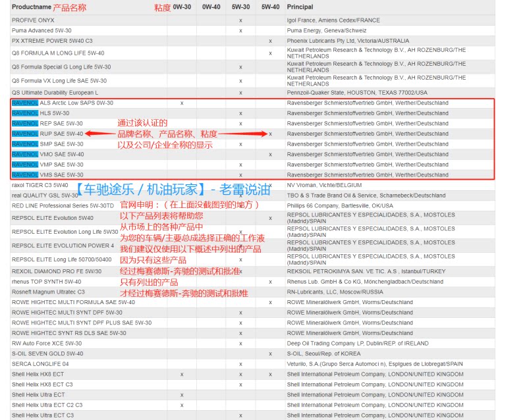Select rhenus TOP SYNTH 5W-40

pos(46,282)
